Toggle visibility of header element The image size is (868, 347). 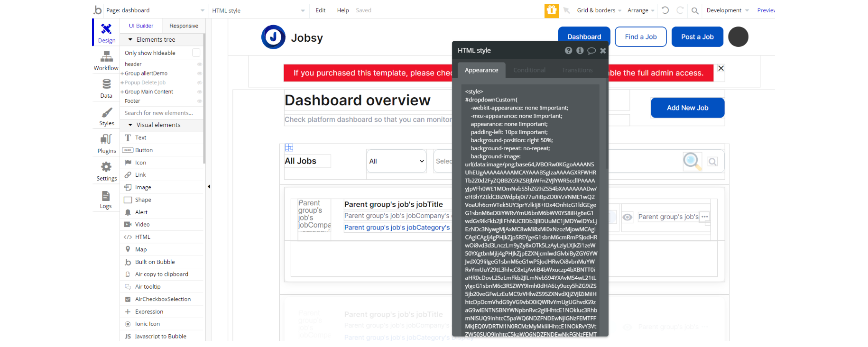pyautogui.click(x=200, y=64)
